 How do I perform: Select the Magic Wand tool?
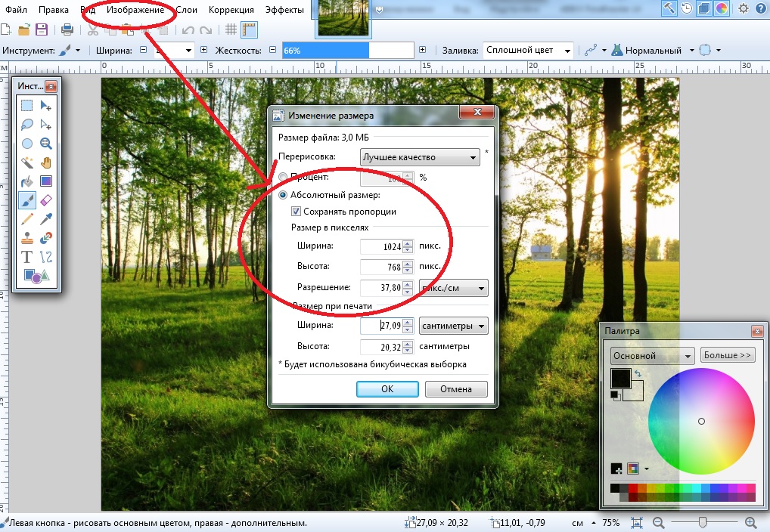(x=26, y=162)
